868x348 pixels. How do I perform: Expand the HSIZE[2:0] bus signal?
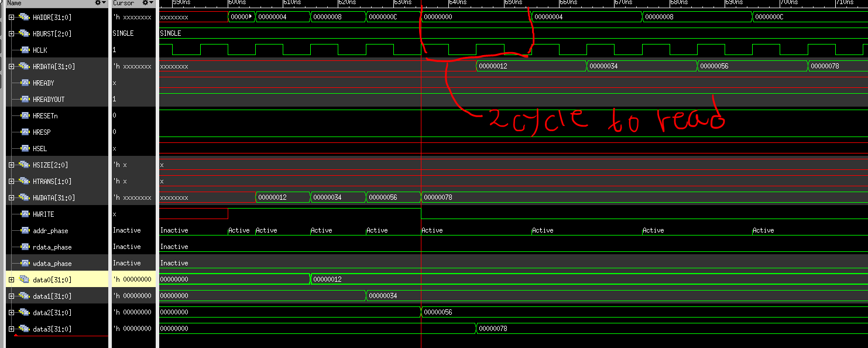pyautogui.click(x=12, y=165)
